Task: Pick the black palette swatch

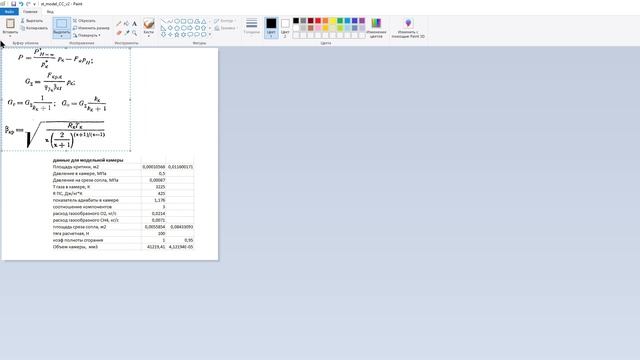Action: coord(296,20)
